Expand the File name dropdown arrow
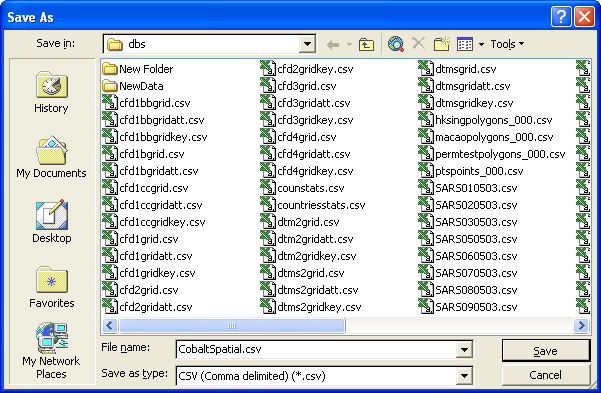The width and height of the screenshot is (601, 393). click(x=464, y=349)
